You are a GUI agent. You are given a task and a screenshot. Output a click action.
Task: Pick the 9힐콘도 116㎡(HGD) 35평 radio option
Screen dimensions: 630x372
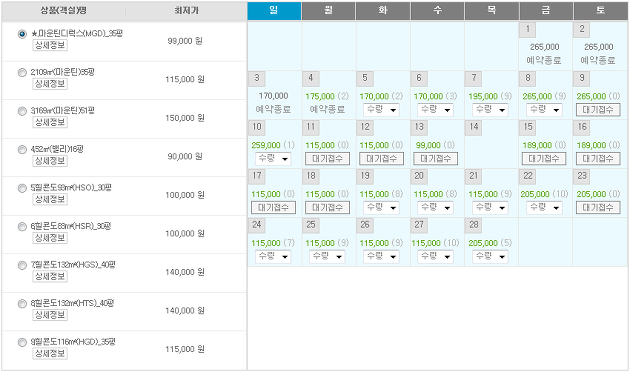22,343
